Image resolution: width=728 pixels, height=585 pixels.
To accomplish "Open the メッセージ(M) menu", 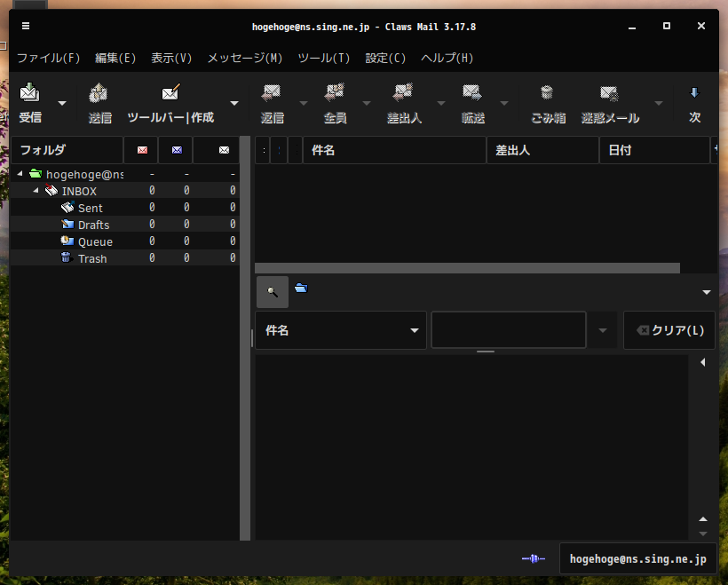I will coord(245,58).
